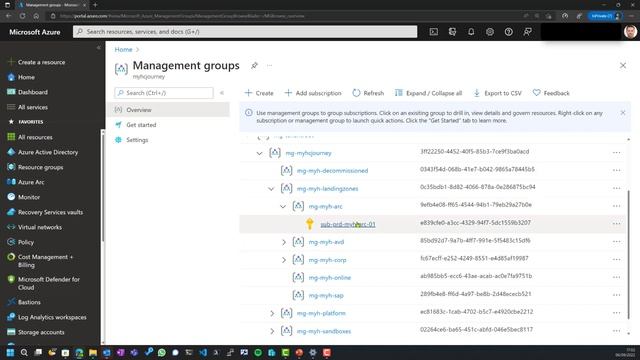The width and height of the screenshot is (640, 360).
Task: Export to CSV
Action: pyautogui.click(x=498, y=93)
